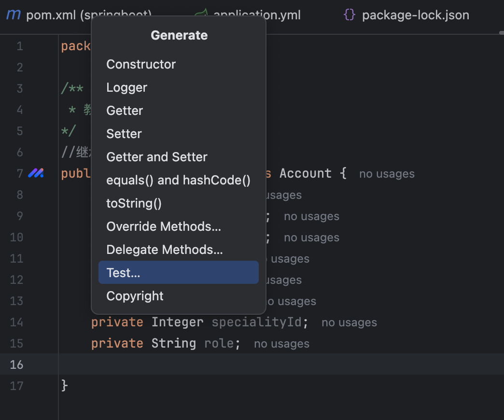Click "no usages" hint after specialityId
Image resolution: width=504 pixels, height=420 pixels.
pyautogui.click(x=349, y=322)
